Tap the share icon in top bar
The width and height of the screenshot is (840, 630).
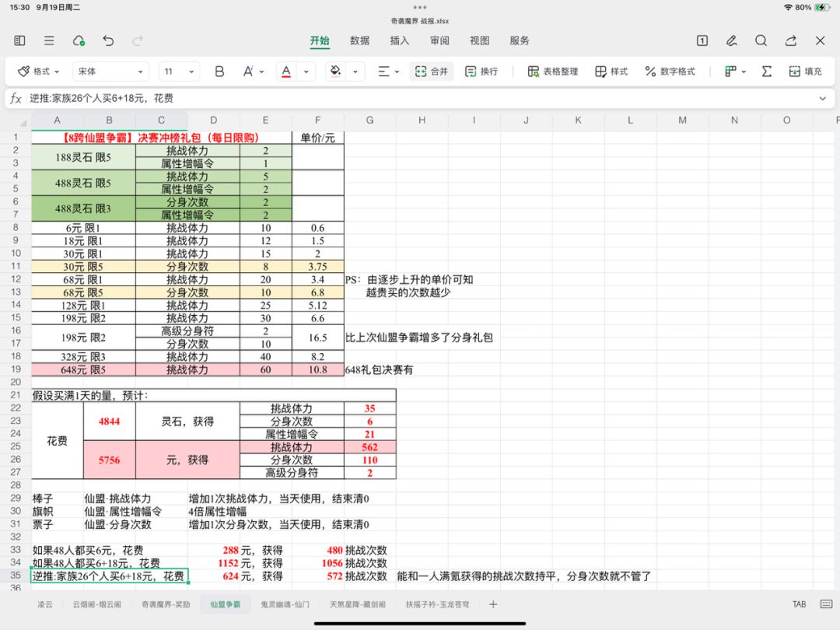(791, 40)
